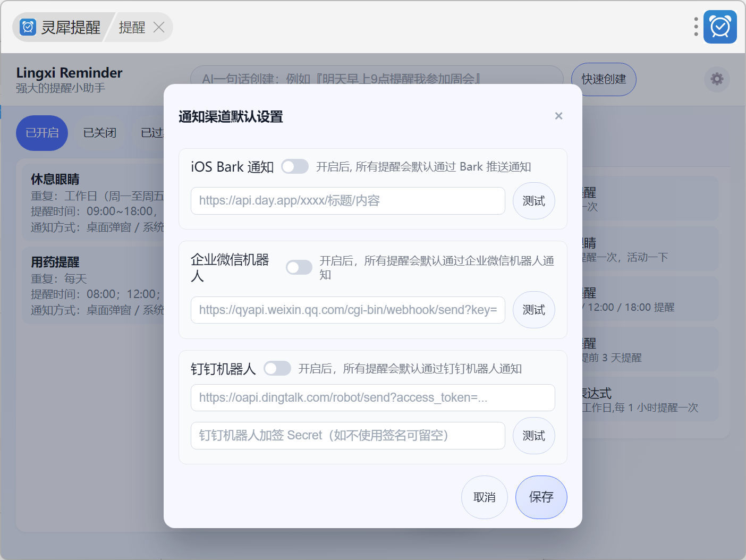Click the AI一句话创建 input box
The height and width of the screenshot is (560, 746).
377,79
